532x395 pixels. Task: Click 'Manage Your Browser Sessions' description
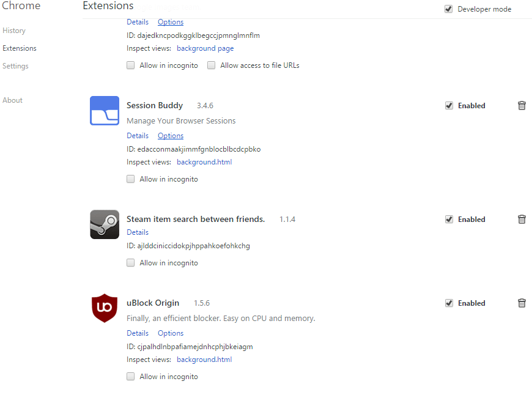point(181,121)
